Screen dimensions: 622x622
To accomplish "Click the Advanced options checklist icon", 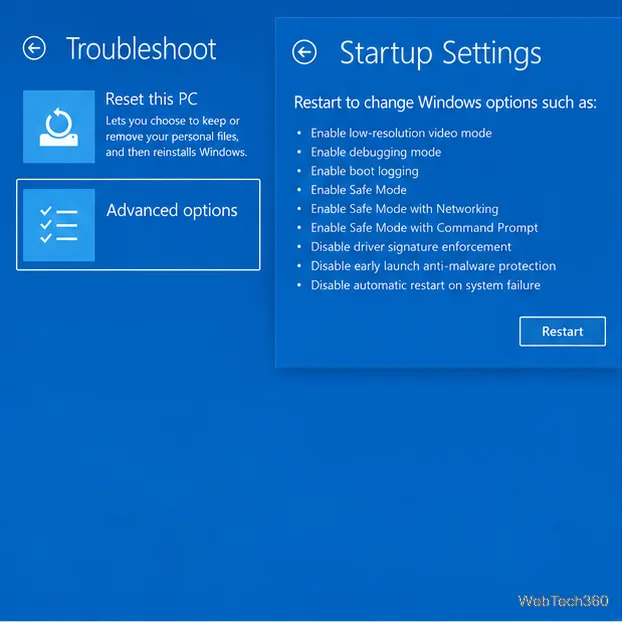I will (x=59, y=225).
